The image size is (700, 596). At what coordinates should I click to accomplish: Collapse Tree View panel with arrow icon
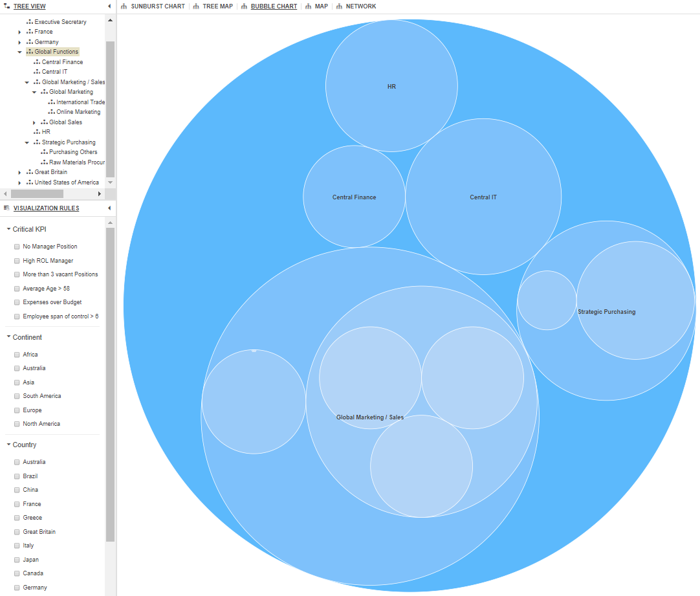click(x=109, y=6)
